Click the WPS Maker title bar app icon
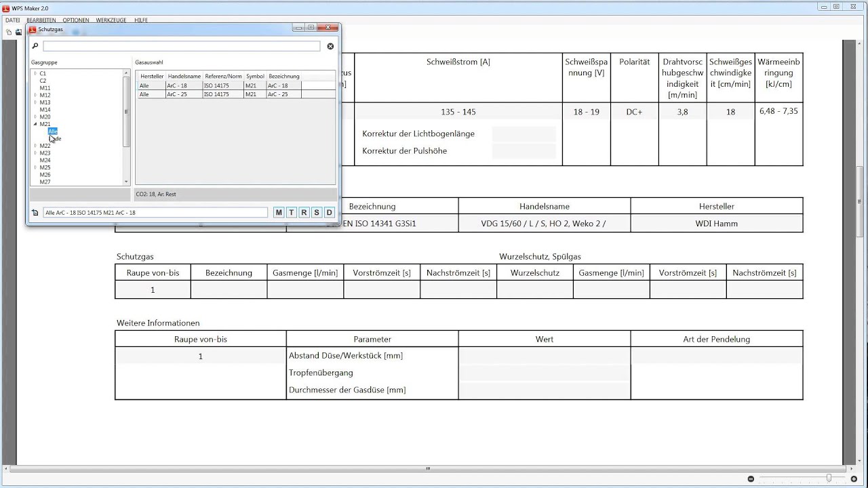868x488 pixels. tap(5, 7)
